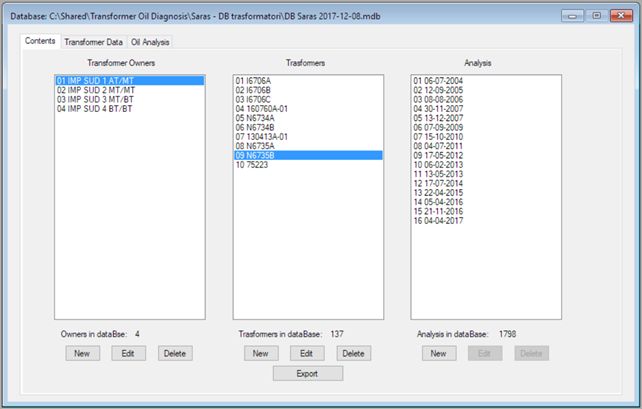Pick transformer 10 75223

(255, 165)
